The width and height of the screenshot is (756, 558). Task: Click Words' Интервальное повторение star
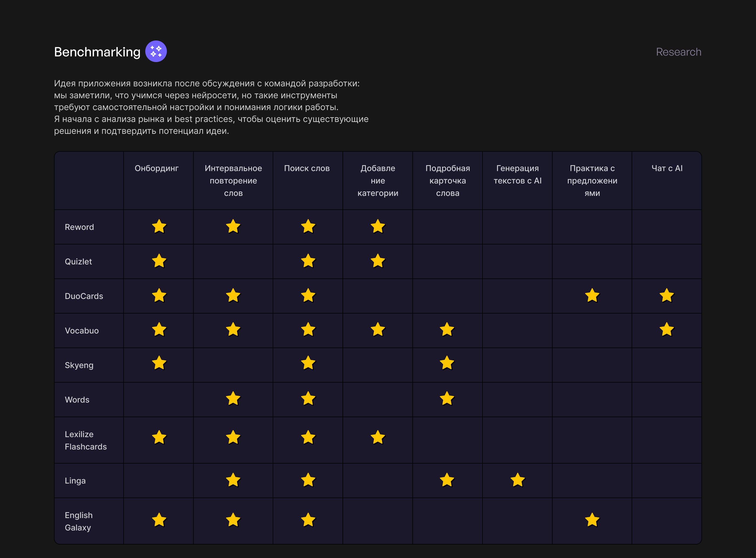(x=233, y=399)
